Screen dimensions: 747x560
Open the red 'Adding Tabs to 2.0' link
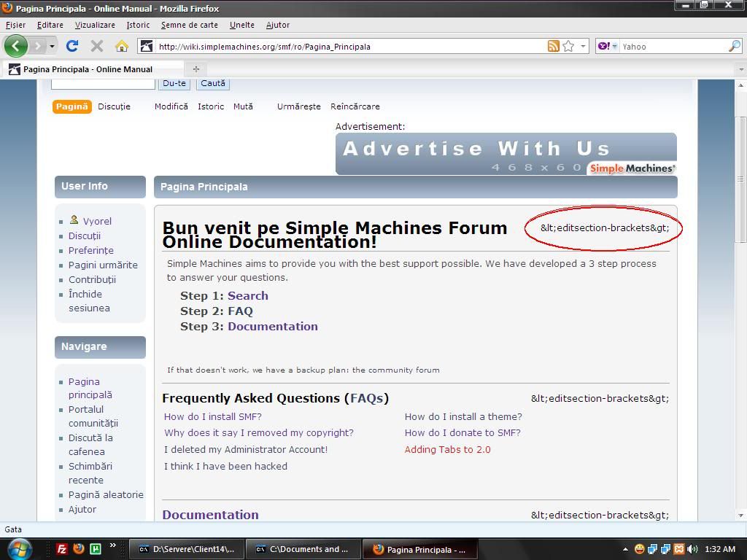(x=447, y=449)
